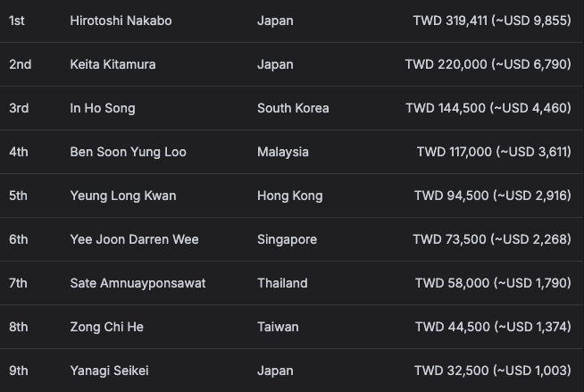
Task: Select the 5th place rank label
Action: click(18, 196)
